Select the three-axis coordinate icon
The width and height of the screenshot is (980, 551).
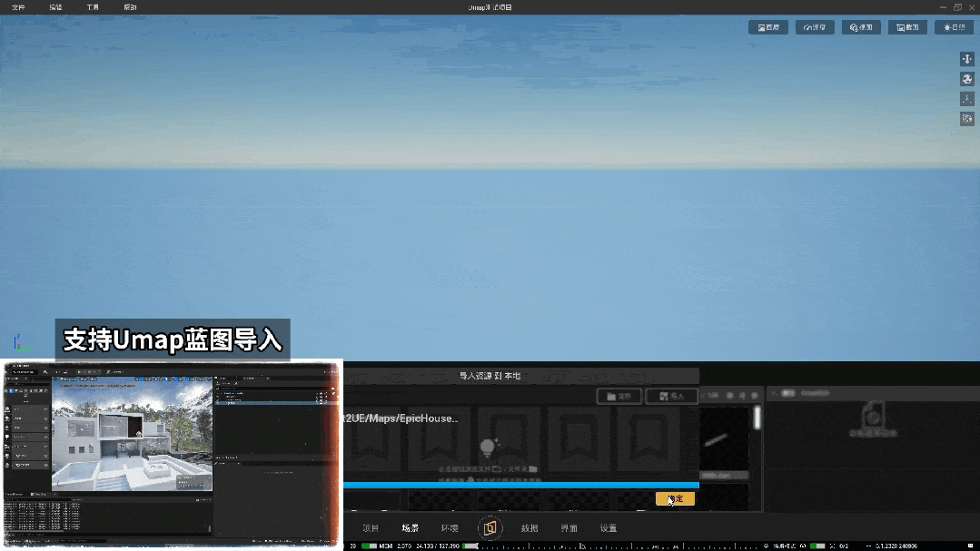[967, 99]
